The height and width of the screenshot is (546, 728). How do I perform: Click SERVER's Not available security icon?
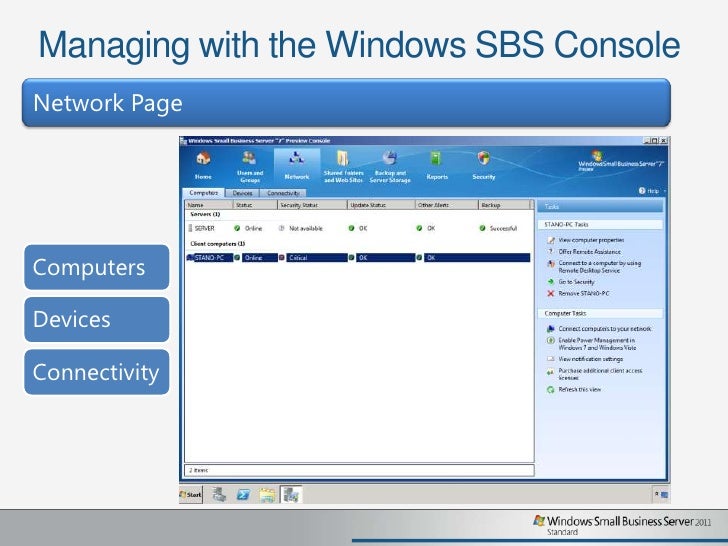tap(281, 228)
